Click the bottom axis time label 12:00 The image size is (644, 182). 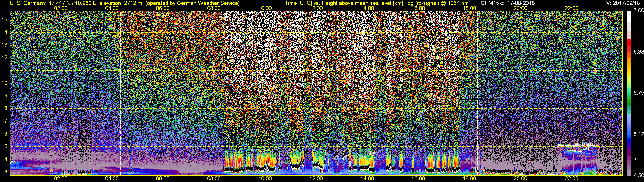click(x=316, y=179)
